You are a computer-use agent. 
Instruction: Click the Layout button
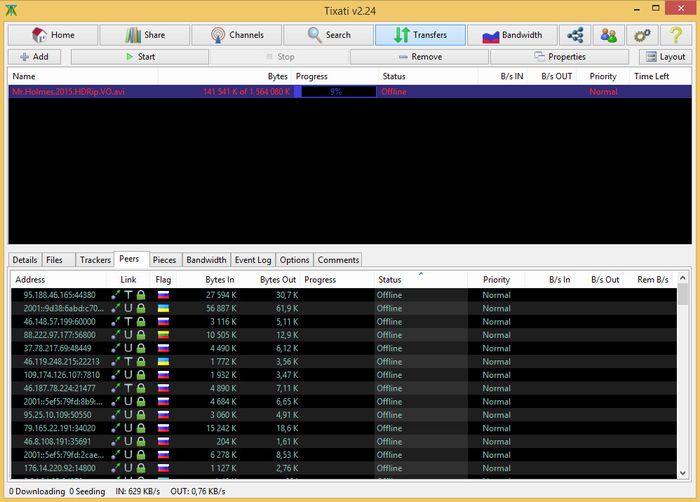[664, 57]
